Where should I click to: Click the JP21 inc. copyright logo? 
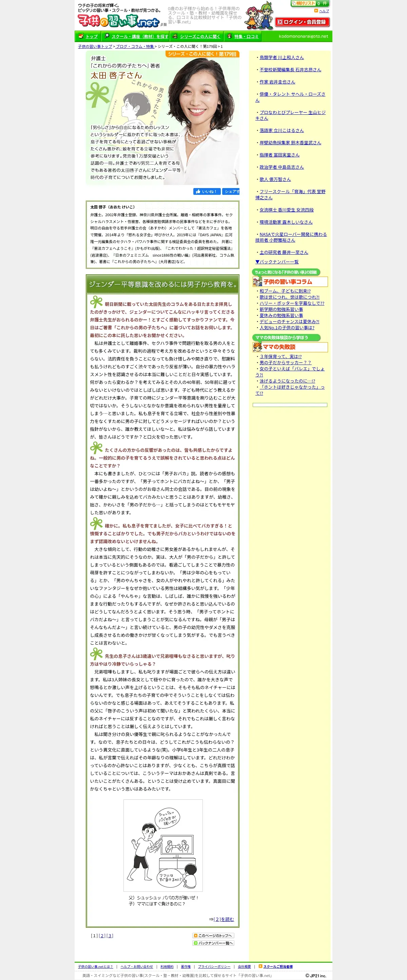click(x=316, y=976)
